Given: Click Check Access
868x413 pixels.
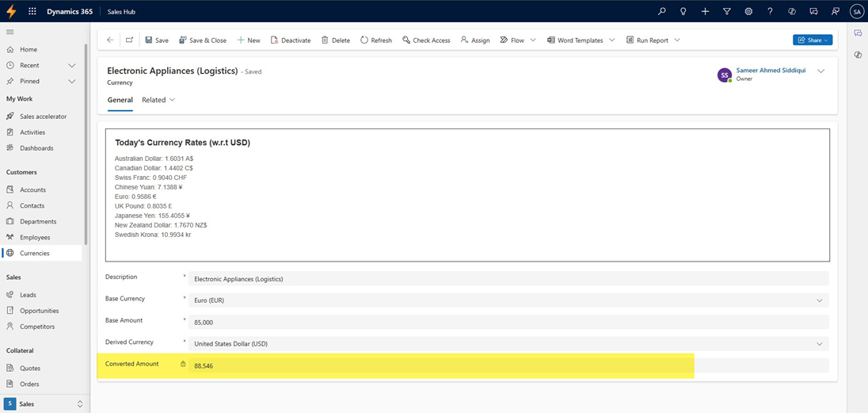Looking at the screenshot, I should coord(426,40).
